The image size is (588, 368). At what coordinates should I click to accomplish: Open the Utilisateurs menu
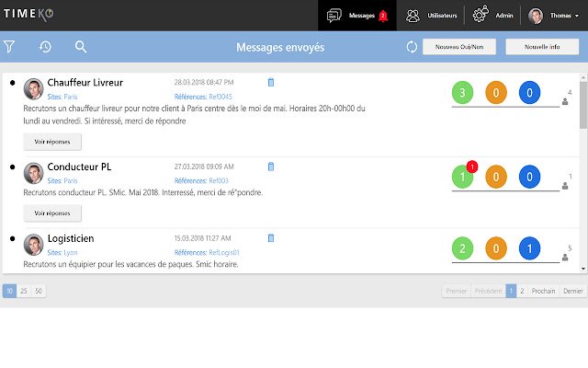click(431, 16)
